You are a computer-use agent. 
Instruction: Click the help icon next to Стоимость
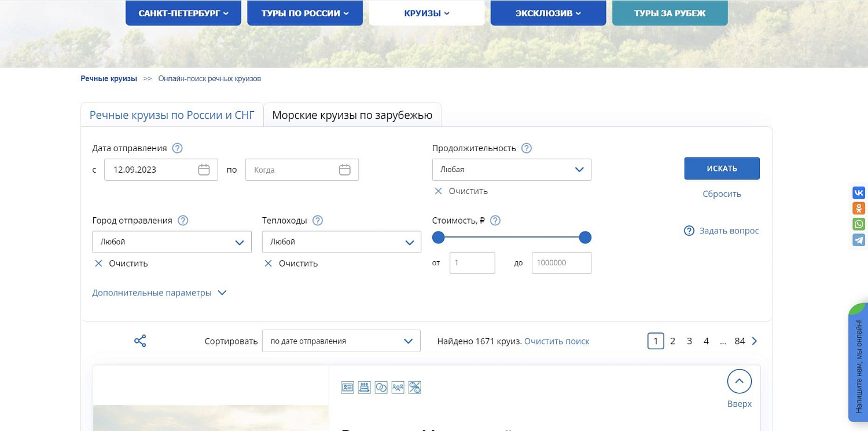[495, 220]
